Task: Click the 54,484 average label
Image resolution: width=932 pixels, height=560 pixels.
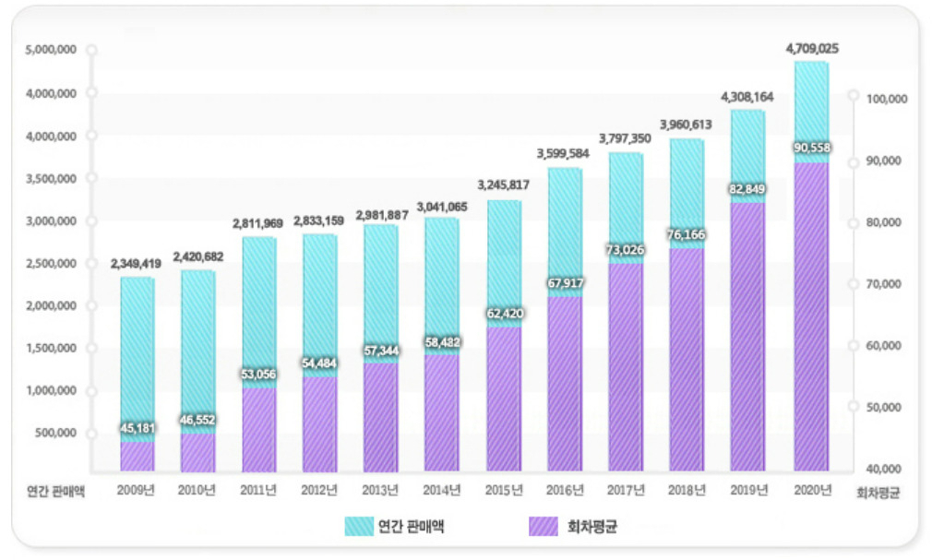Action: click(319, 363)
